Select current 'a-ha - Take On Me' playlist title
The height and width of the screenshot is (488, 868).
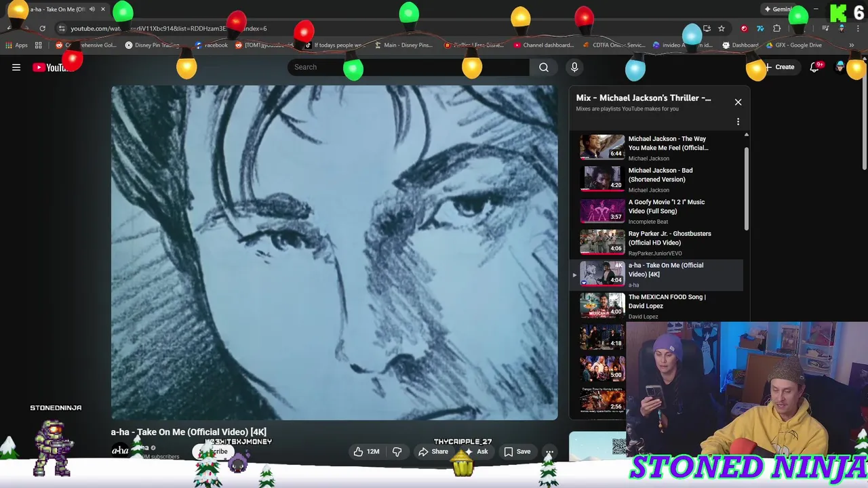click(666, 270)
